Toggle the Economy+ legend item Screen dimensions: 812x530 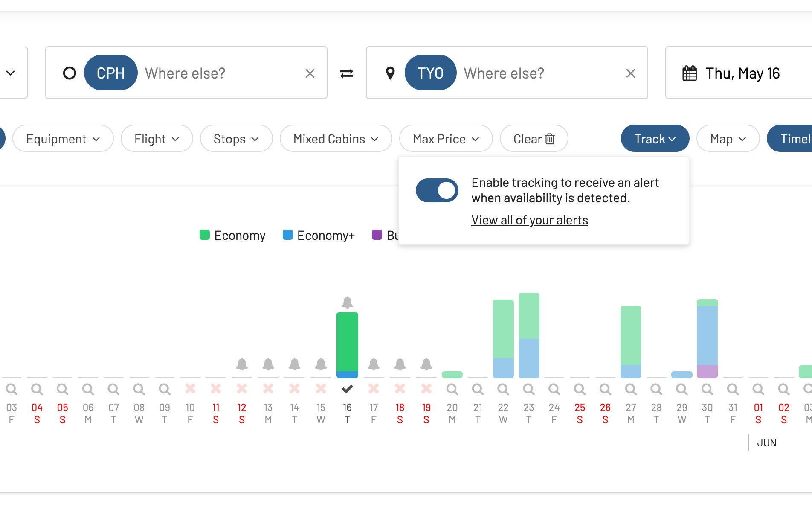319,235
